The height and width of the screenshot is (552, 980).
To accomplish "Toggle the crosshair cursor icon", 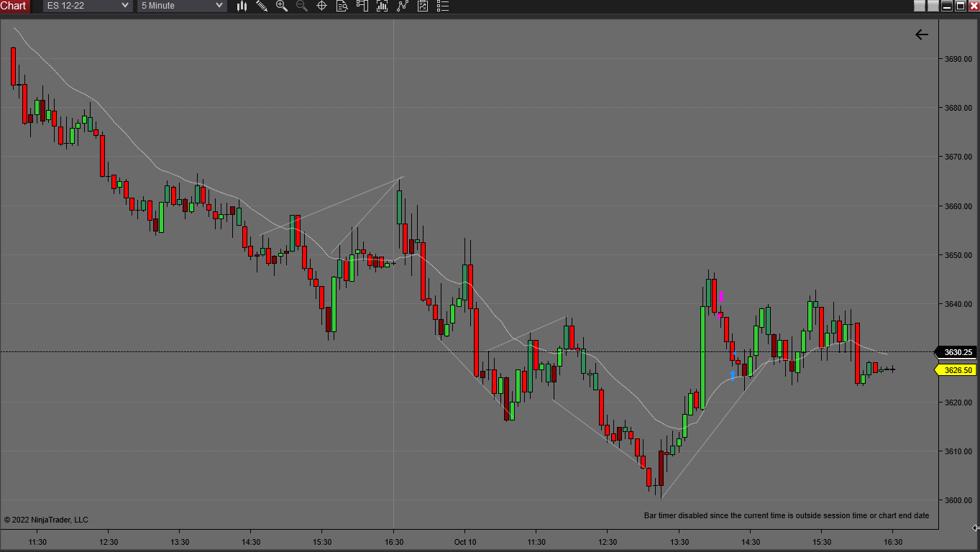I will 322,6.
